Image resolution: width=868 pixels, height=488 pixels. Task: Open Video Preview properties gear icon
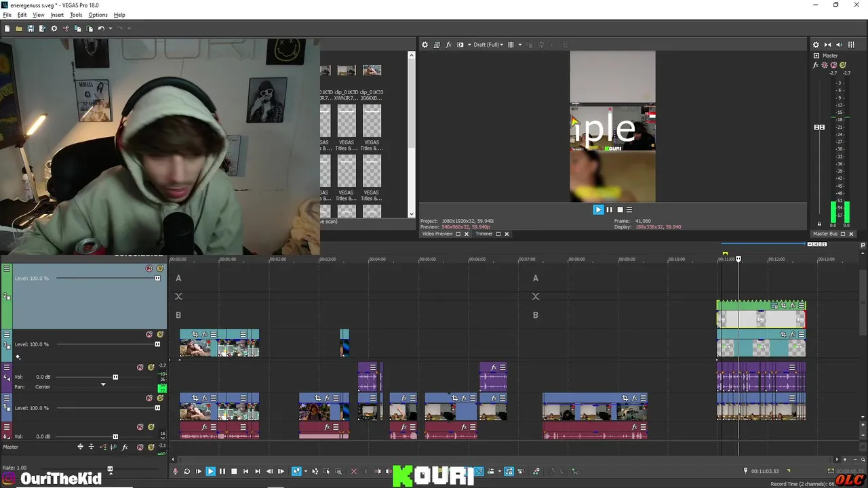[425, 45]
